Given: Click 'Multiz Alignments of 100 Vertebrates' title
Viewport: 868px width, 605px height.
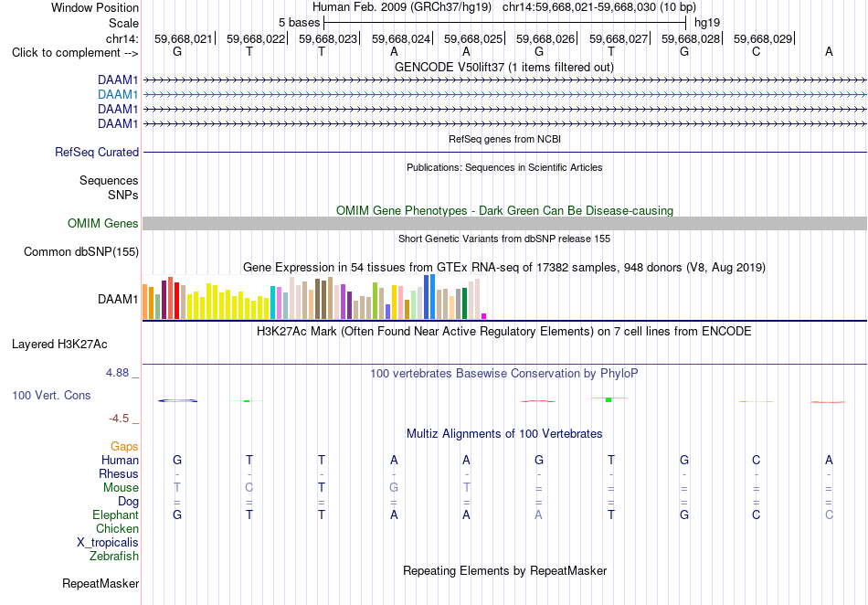Looking at the screenshot, I should tap(504, 434).
